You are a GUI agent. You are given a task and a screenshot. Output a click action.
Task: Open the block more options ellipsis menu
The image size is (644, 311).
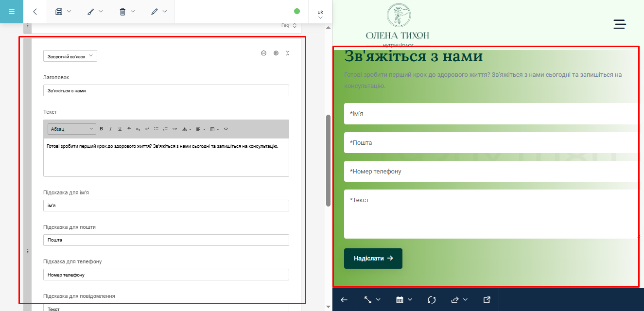point(264,53)
